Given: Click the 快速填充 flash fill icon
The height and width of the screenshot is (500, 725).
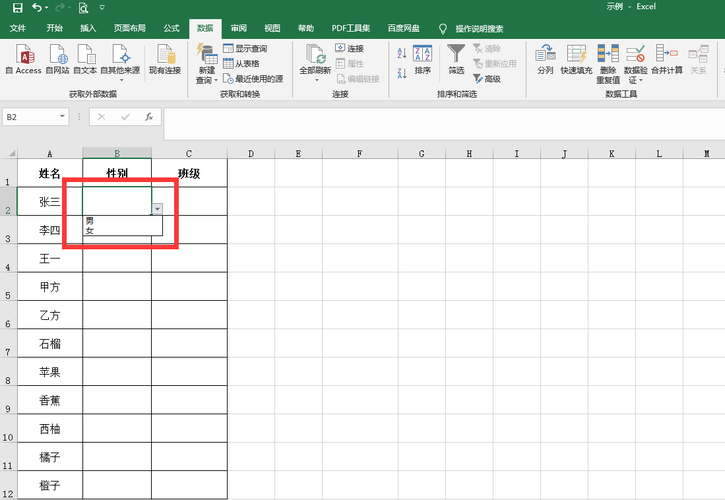Looking at the screenshot, I should point(577,59).
